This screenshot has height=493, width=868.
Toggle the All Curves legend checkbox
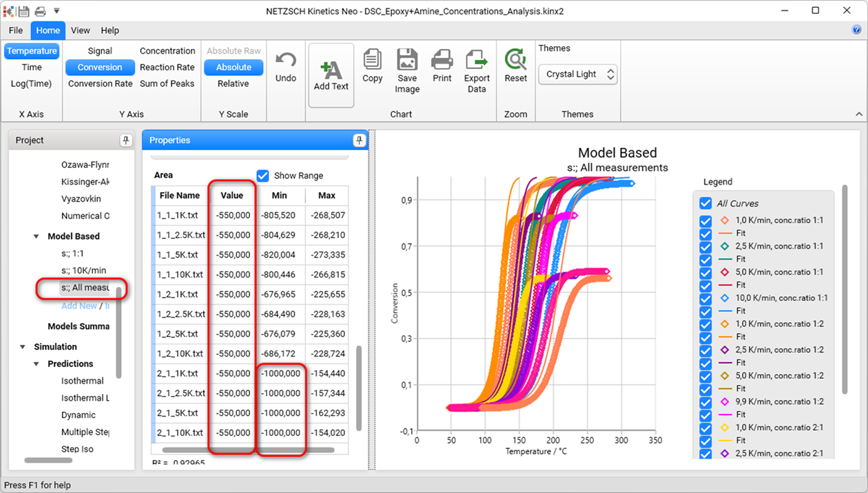tap(705, 203)
